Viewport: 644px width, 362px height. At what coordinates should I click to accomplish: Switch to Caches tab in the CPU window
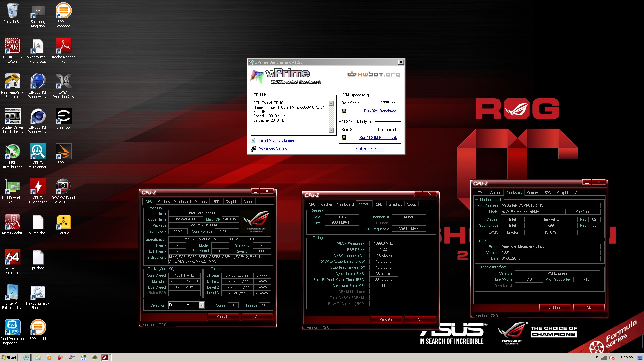pyautogui.click(x=164, y=202)
